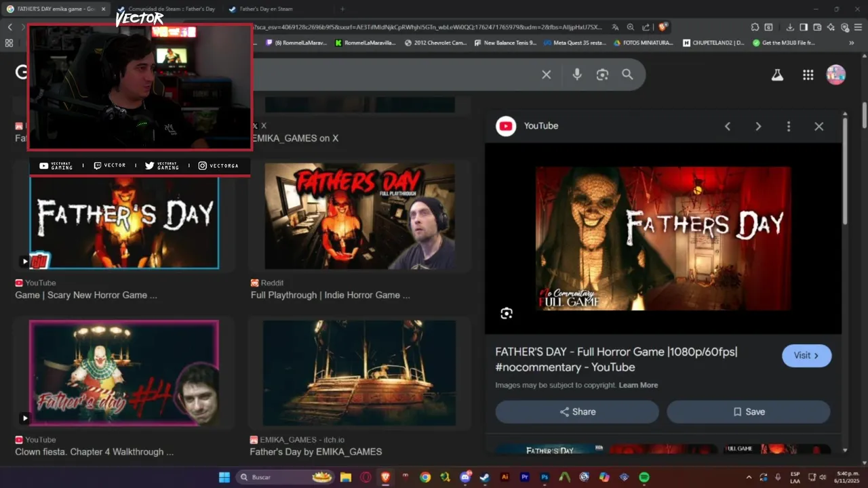Expand the bookmarks overflow chevron

pos(852,43)
